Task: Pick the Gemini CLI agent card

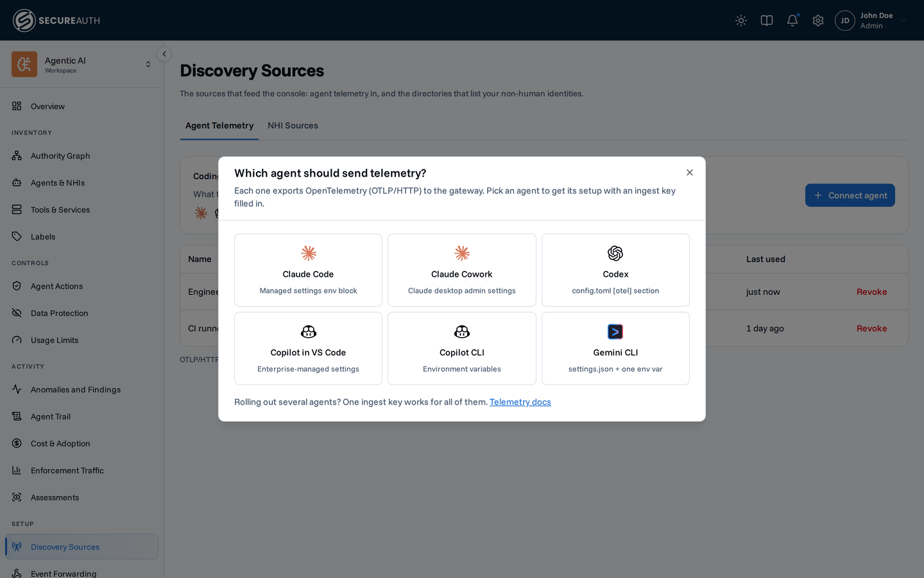Action: coord(615,349)
